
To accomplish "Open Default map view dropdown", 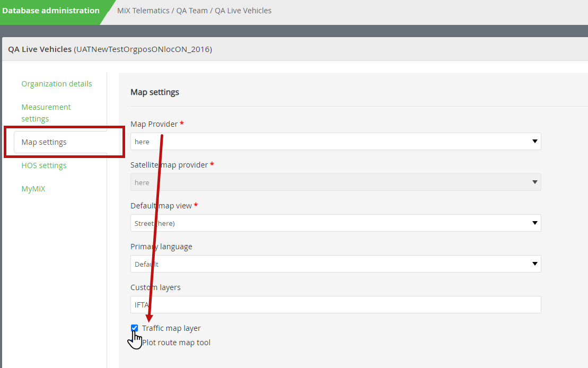I will 336,223.
